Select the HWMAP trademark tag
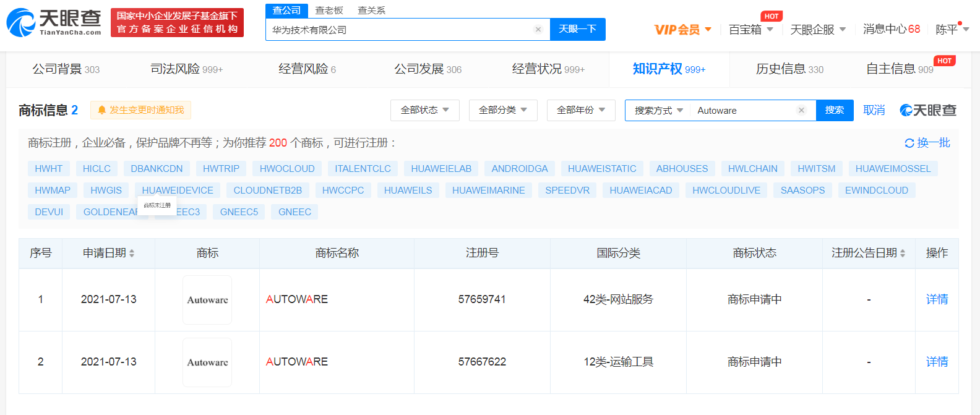The height and width of the screenshot is (415, 980). tap(53, 190)
